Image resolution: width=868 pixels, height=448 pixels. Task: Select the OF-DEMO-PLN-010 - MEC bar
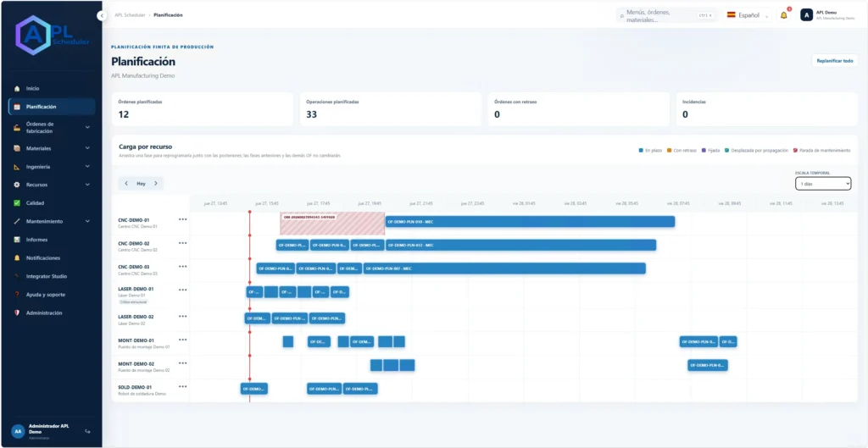(x=530, y=222)
